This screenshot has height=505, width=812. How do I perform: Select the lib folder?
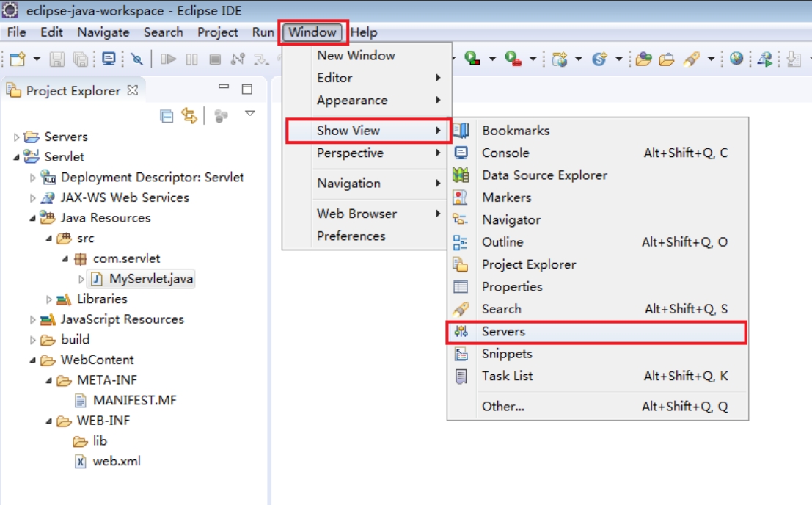pos(100,441)
